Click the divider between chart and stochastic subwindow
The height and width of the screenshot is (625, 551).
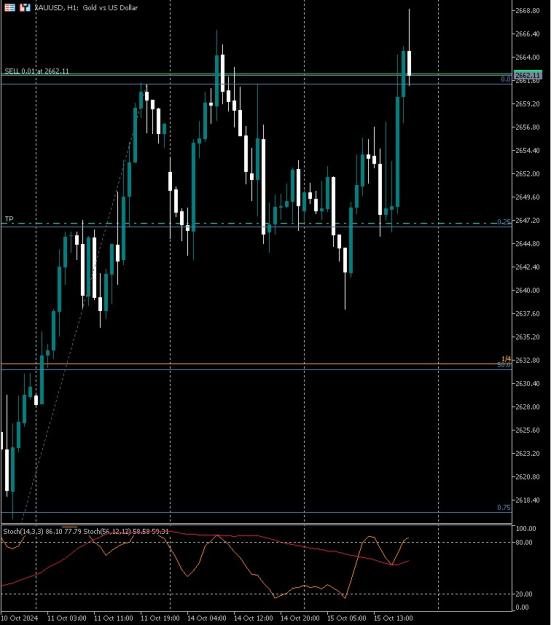coord(256,523)
